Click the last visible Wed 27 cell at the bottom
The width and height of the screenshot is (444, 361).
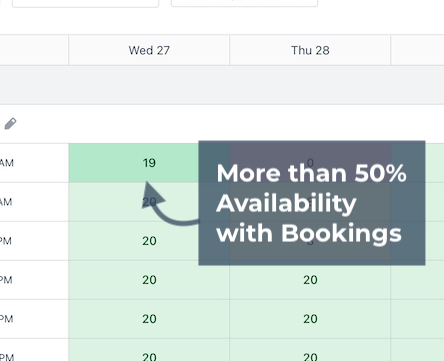click(x=149, y=350)
